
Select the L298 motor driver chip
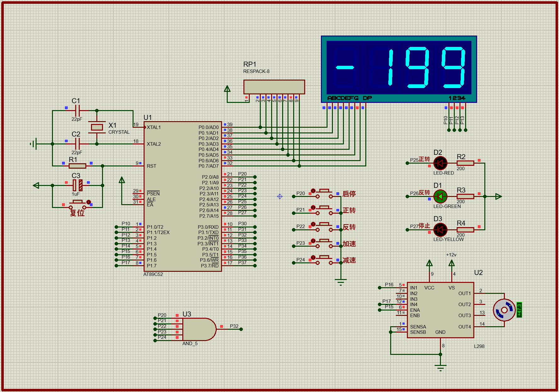click(440, 310)
